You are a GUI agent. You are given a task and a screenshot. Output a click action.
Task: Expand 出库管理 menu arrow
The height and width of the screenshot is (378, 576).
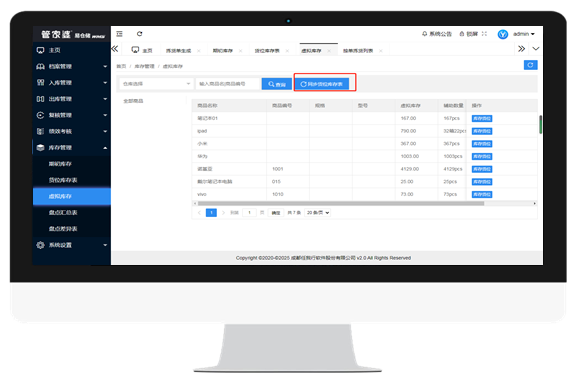pyautogui.click(x=105, y=99)
